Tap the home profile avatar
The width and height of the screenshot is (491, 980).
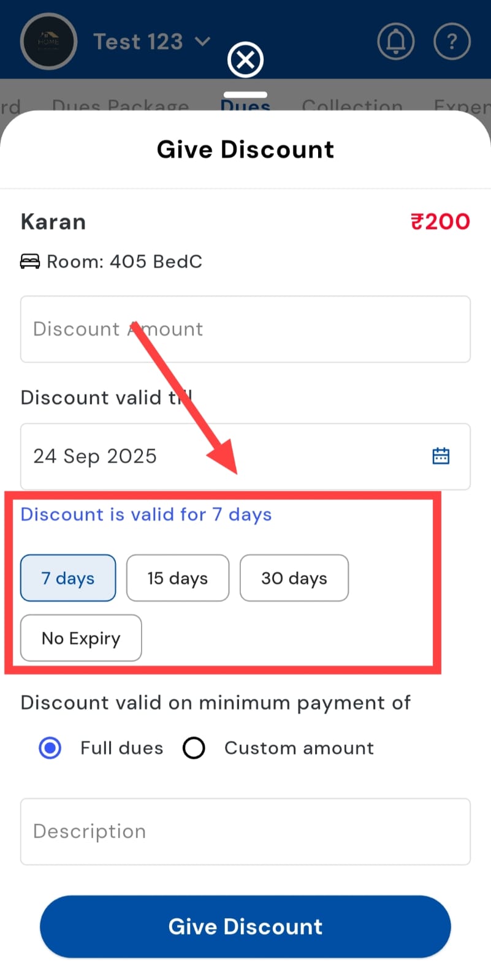point(48,42)
